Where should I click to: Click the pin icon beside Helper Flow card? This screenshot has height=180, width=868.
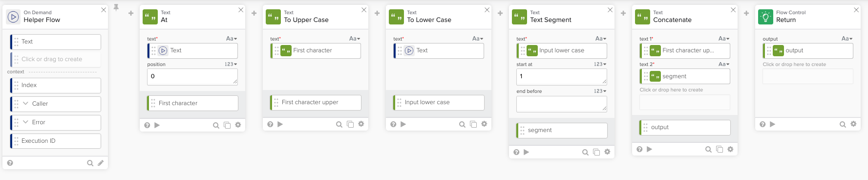tap(116, 7)
